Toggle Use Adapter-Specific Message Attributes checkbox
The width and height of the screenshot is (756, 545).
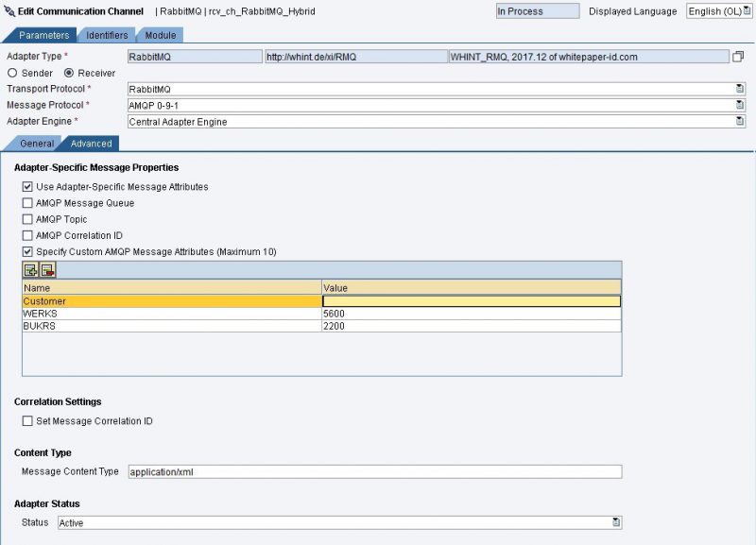27,186
